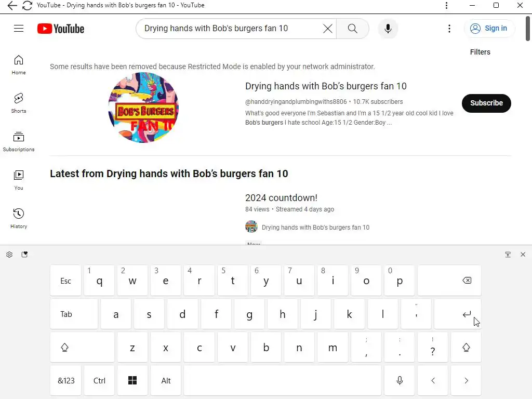This screenshot has width=532, height=399.
Task: Tap the p key
Action: tap(400, 281)
